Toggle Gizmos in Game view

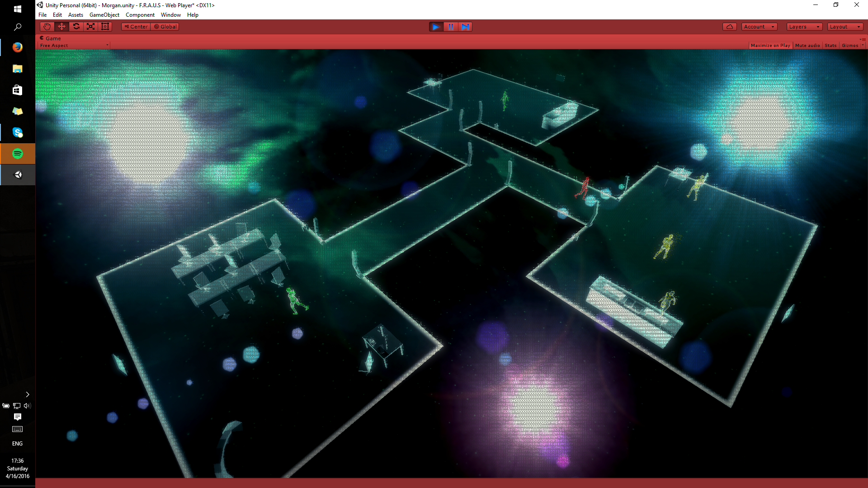pyautogui.click(x=850, y=45)
